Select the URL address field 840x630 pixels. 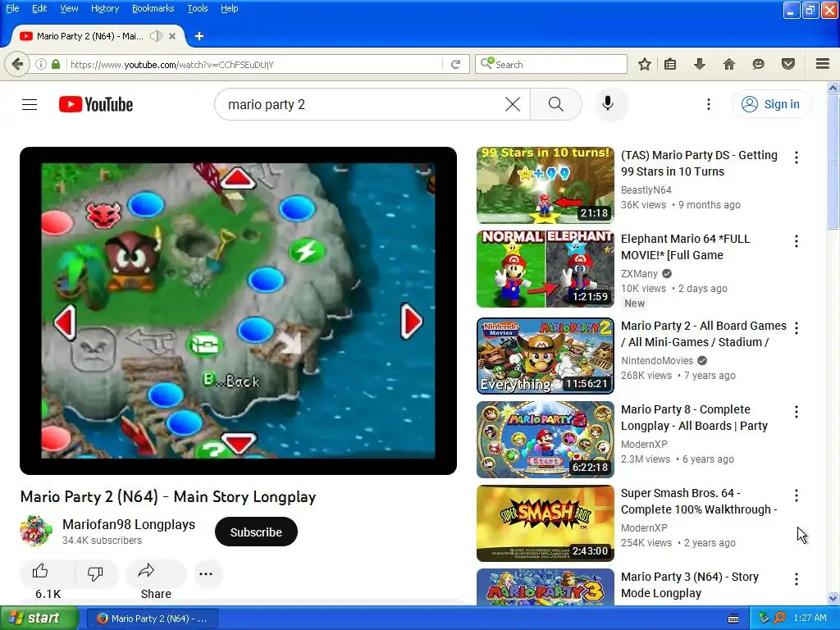(254, 64)
